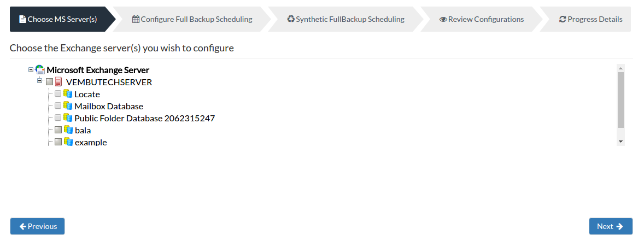This screenshot has width=644, height=241.
Task: Click the Previous button
Action: tap(37, 226)
